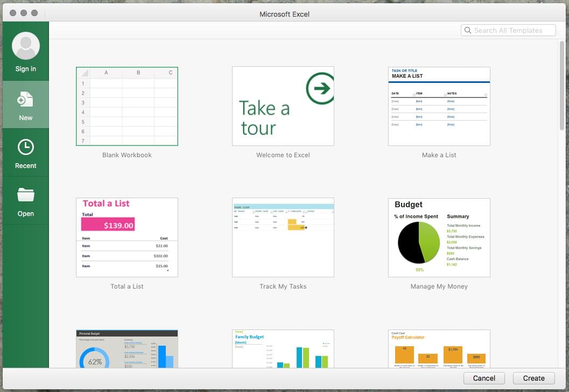Screen dimensions: 569x392
Task: Select the Manage My Money budget thumbnail
Action: tap(439, 237)
